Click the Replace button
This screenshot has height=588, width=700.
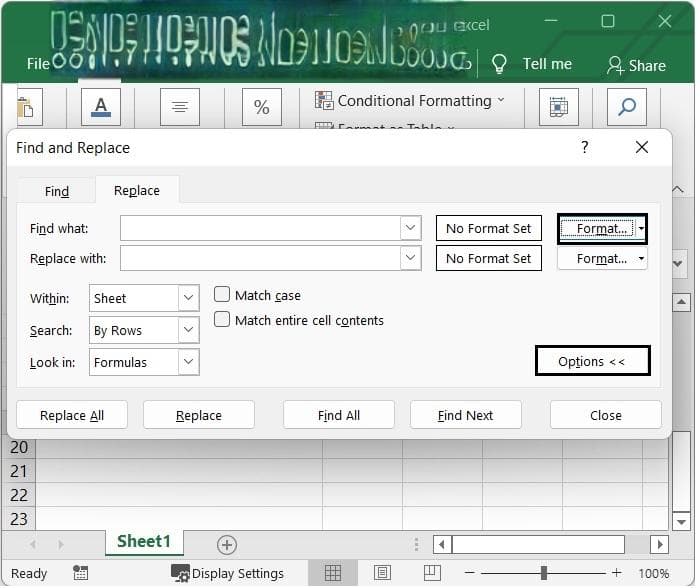click(199, 415)
